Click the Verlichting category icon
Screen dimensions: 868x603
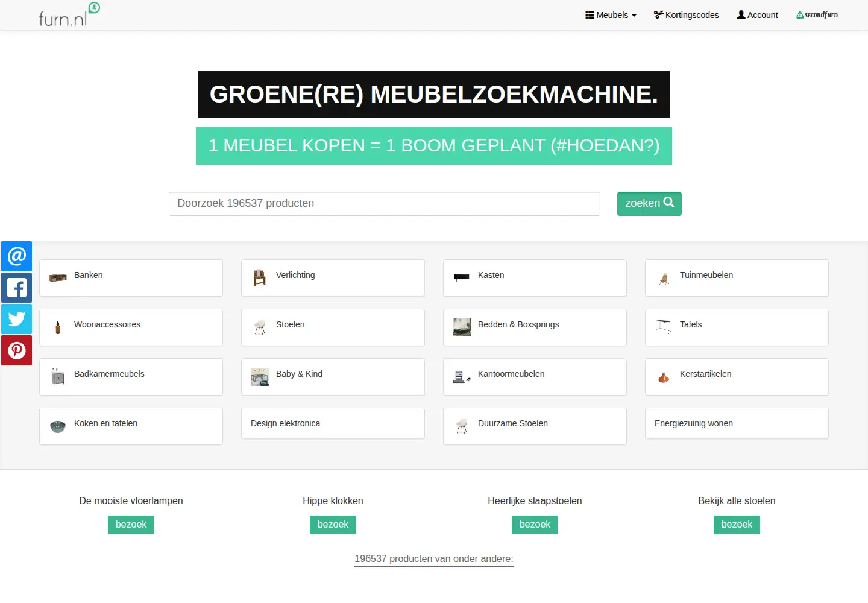click(x=260, y=277)
